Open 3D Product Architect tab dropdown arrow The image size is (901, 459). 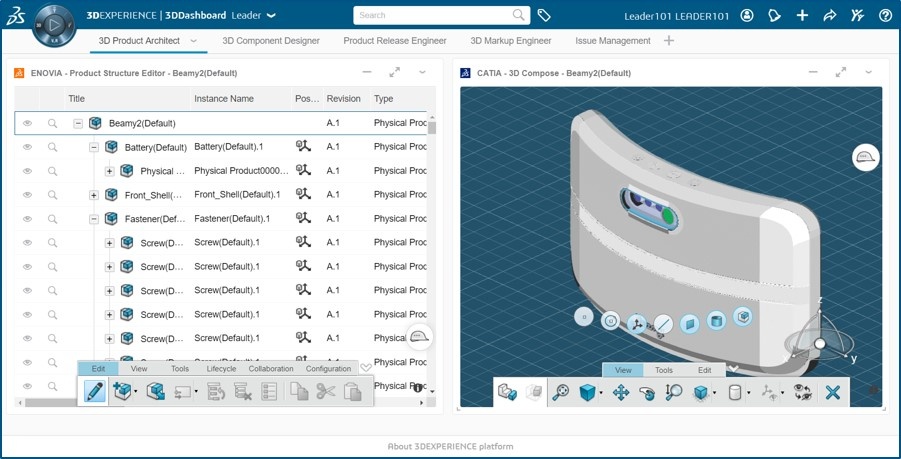[193, 41]
